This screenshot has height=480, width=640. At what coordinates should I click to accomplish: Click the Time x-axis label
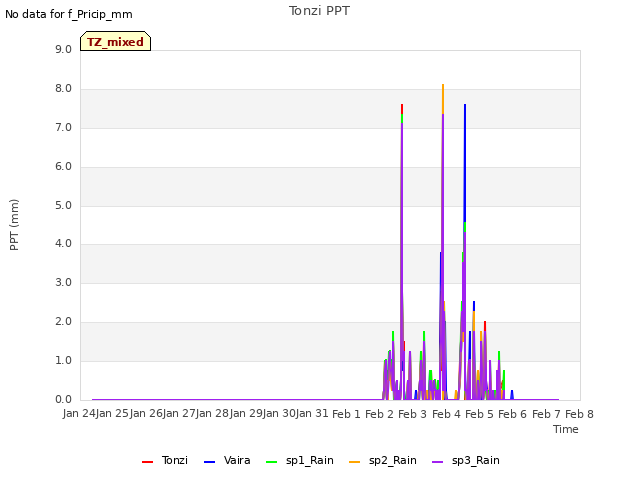(x=566, y=429)
